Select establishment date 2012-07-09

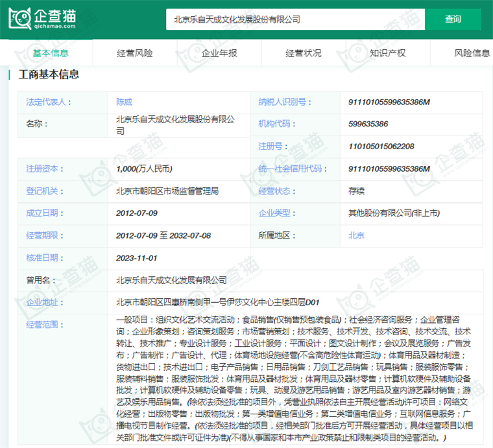coord(137,213)
